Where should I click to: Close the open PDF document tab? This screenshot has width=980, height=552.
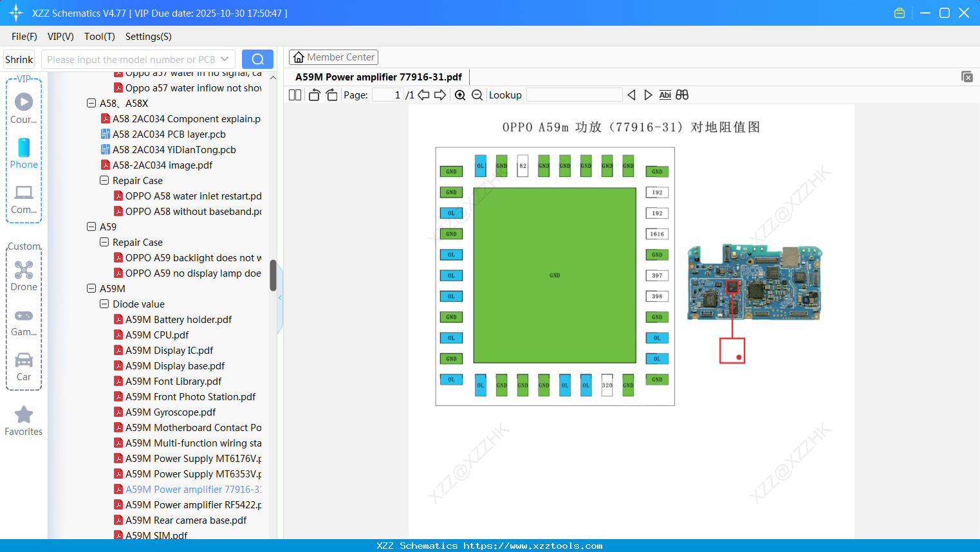[x=966, y=77]
